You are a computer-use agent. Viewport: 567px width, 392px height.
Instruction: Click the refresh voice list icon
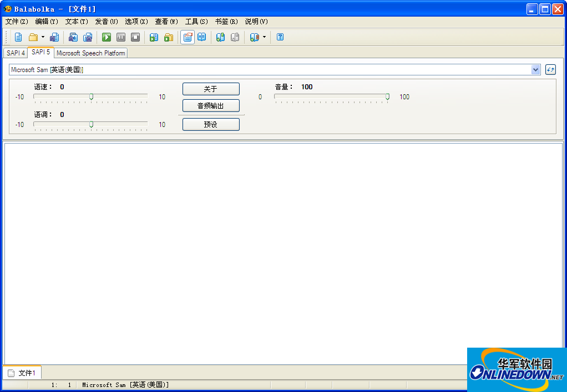550,70
